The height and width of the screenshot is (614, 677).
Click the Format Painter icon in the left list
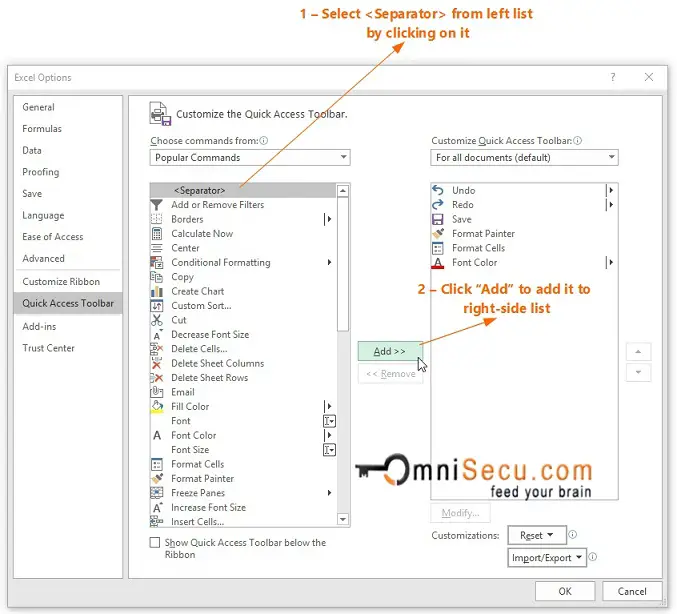(157, 478)
